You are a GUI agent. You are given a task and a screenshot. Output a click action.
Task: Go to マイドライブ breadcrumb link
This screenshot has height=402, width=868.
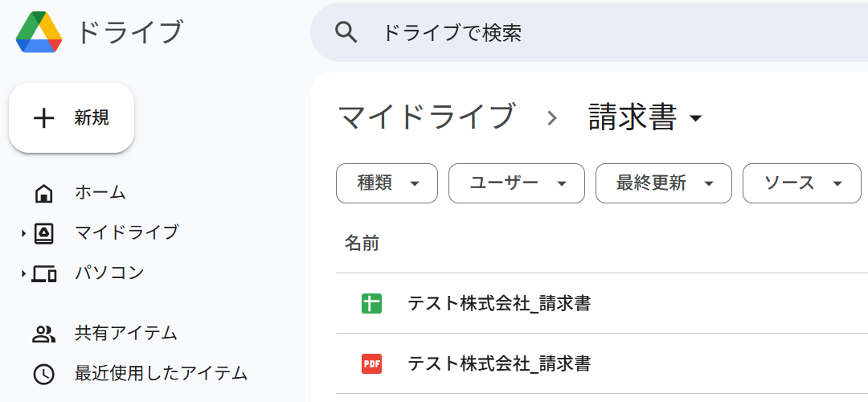click(426, 117)
